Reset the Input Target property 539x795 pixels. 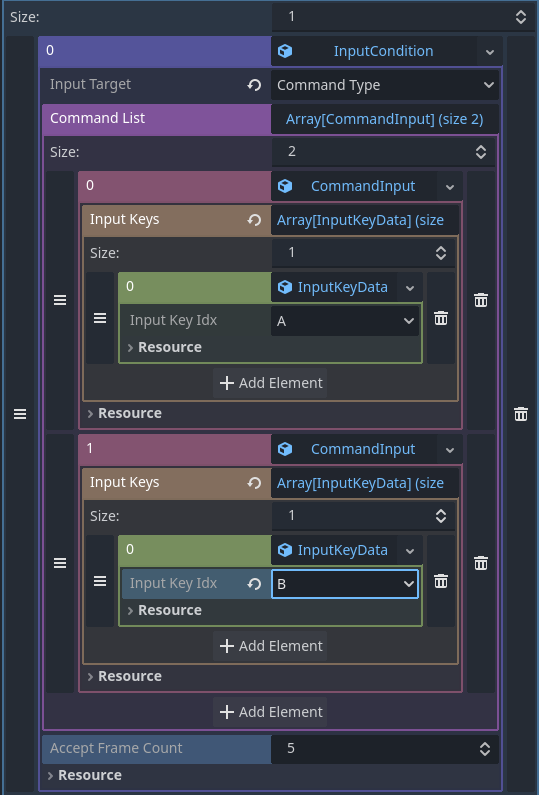click(x=254, y=85)
